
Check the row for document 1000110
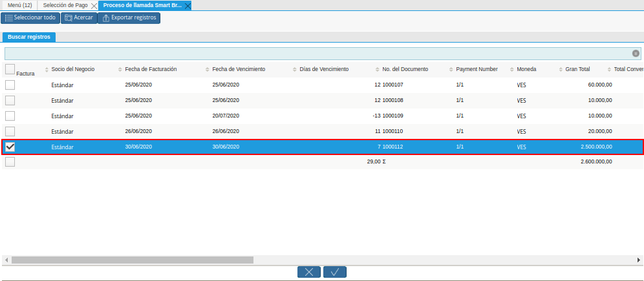pos(10,132)
